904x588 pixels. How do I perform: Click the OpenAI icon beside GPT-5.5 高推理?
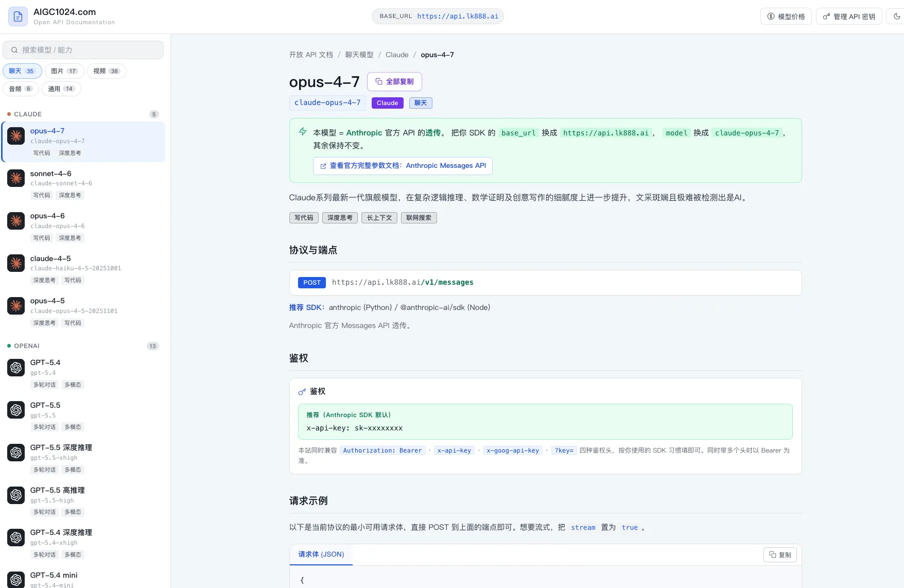[16, 495]
